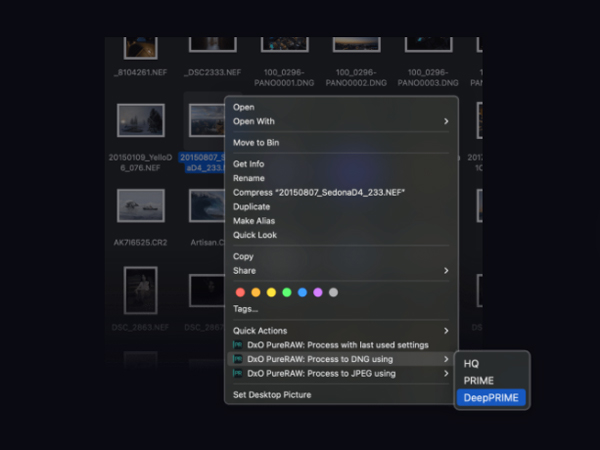Click the _DSC2333.NEF file name

pos(212,72)
